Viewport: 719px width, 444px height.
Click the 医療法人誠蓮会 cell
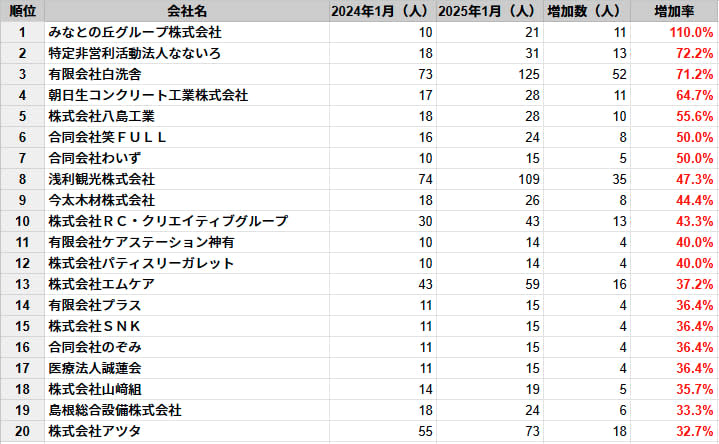point(95,368)
